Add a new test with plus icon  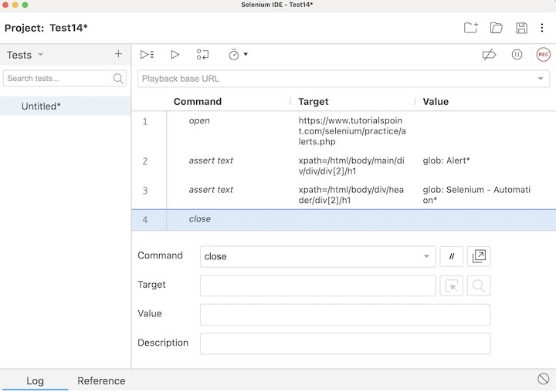coord(118,54)
